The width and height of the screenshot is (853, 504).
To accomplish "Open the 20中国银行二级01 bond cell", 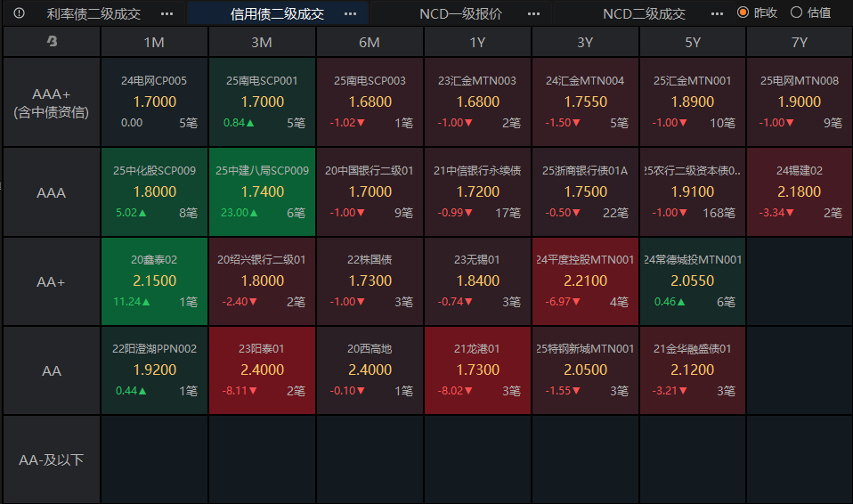I will (x=370, y=192).
